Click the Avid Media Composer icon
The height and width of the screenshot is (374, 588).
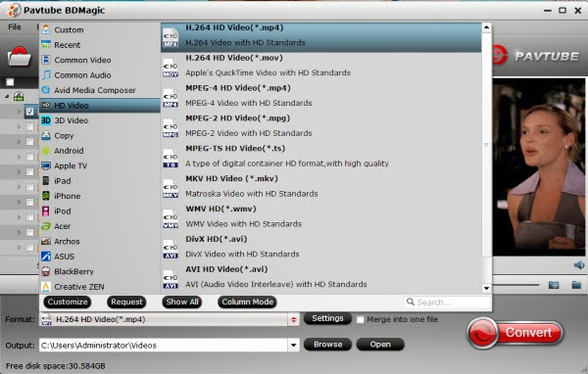click(46, 90)
